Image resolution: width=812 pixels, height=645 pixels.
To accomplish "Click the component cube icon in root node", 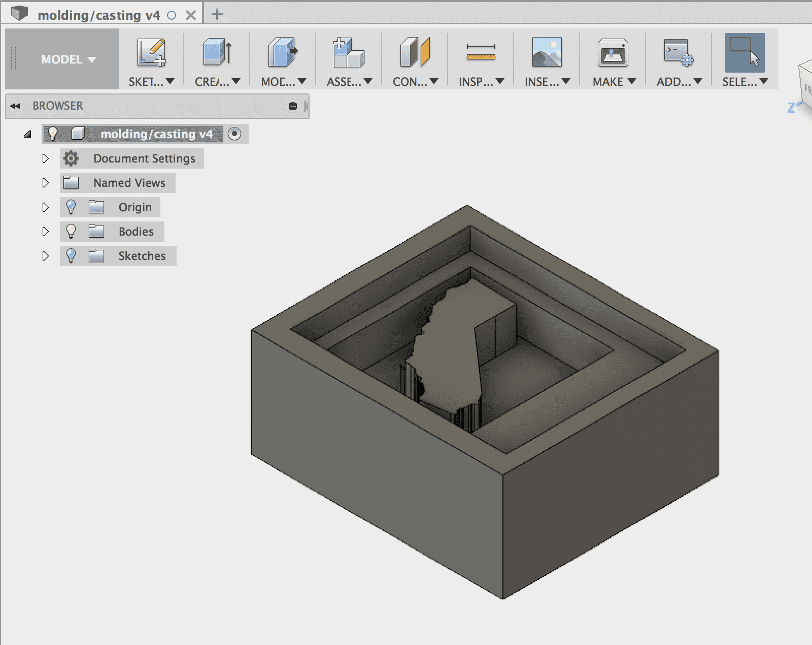I will point(78,134).
